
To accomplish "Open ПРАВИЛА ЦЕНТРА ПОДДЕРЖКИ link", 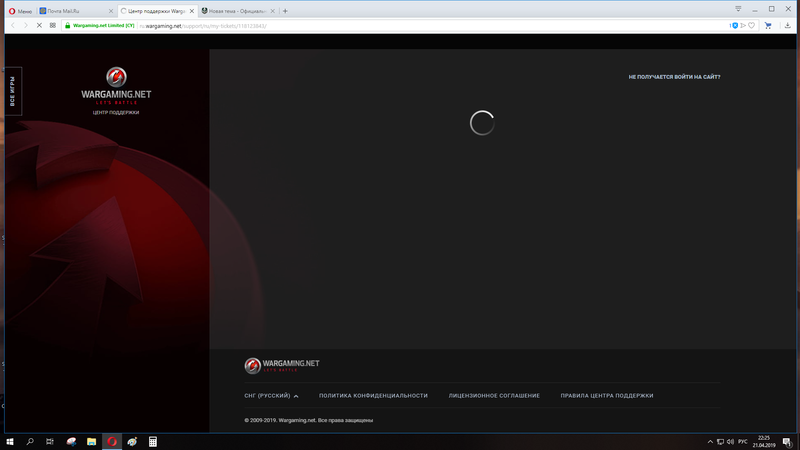I will click(x=607, y=395).
